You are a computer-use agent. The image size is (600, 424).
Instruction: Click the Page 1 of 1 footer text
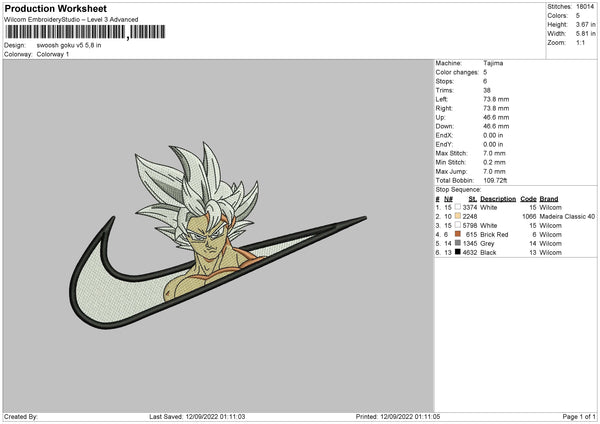point(579,416)
